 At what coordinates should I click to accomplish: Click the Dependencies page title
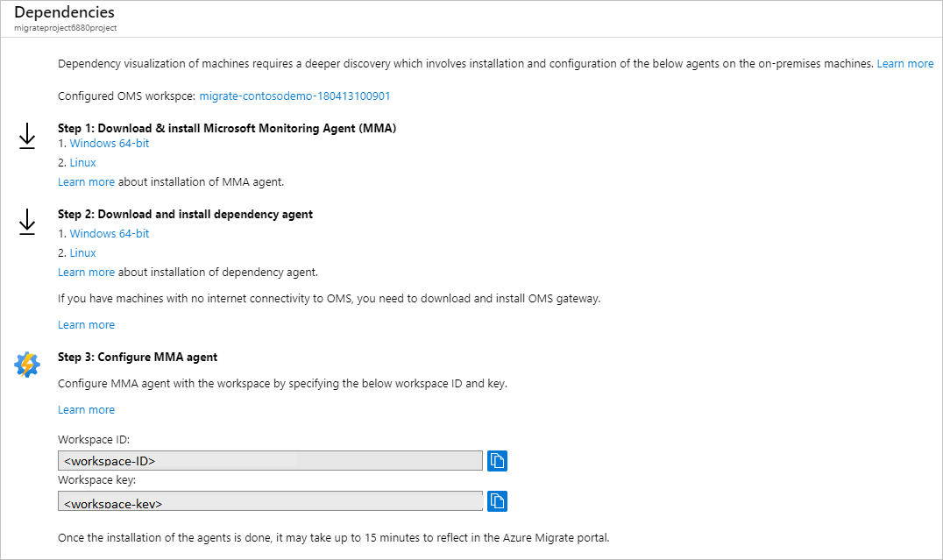click(x=64, y=13)
